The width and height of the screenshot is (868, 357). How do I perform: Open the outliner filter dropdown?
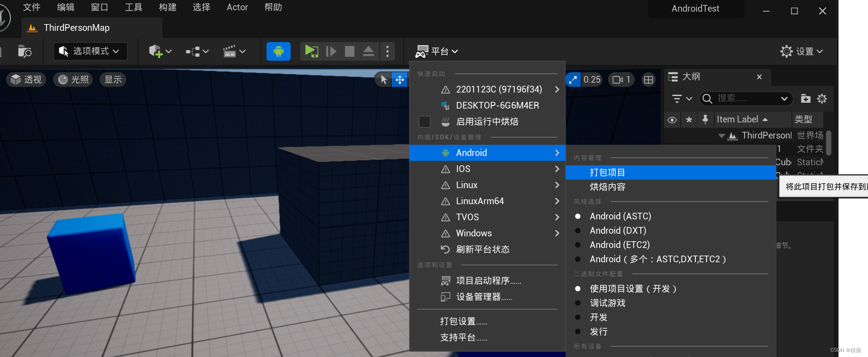682,99
